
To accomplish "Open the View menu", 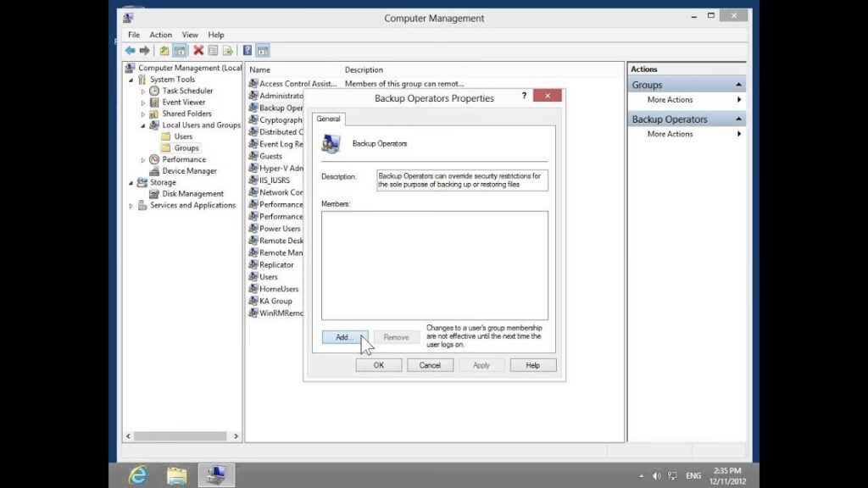I will [190, 35].
